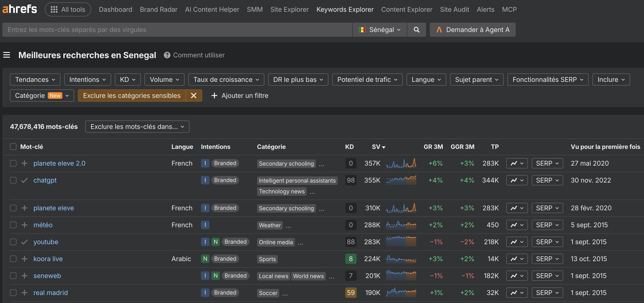Open the trend chart button for chatgpt
This screenshot has height=303, width=644.
tap(517, 180)
